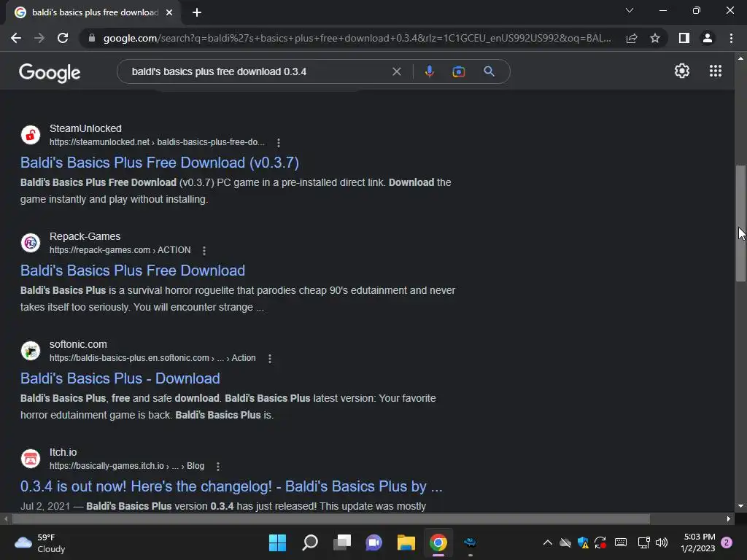This screenshot has height=560, width=747.
Task: Open the 0.3.4 is out now changelog link
Action: tap(231, 486)
